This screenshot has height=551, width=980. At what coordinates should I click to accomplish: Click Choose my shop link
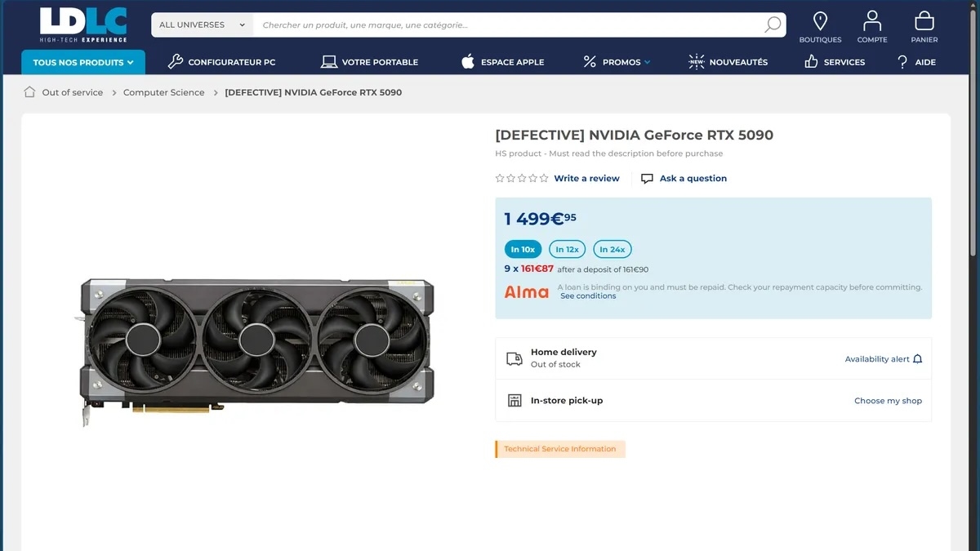click(888, 401)
